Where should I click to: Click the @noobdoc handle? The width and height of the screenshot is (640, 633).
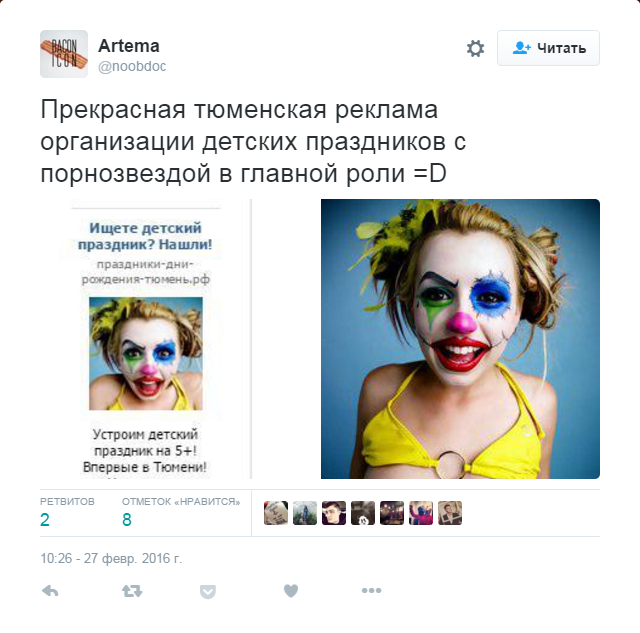pyautogui.click(x=132, y=66)
